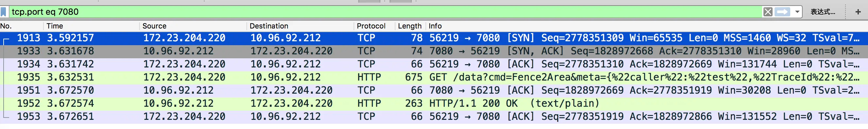The width and height of the screenshot is (868, 129).
Task: Click HTTP protocol cell of packet 1935
Action: (x=369, y=78)
